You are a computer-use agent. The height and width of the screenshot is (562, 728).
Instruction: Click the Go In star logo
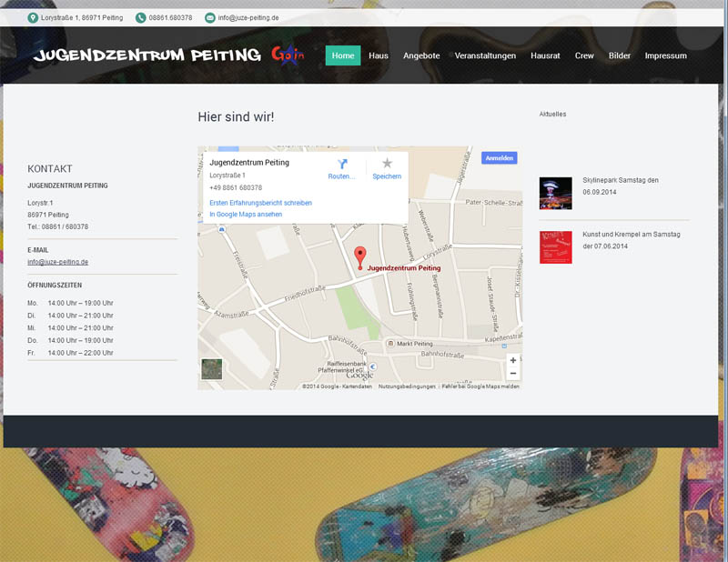[x=288, y=55]
